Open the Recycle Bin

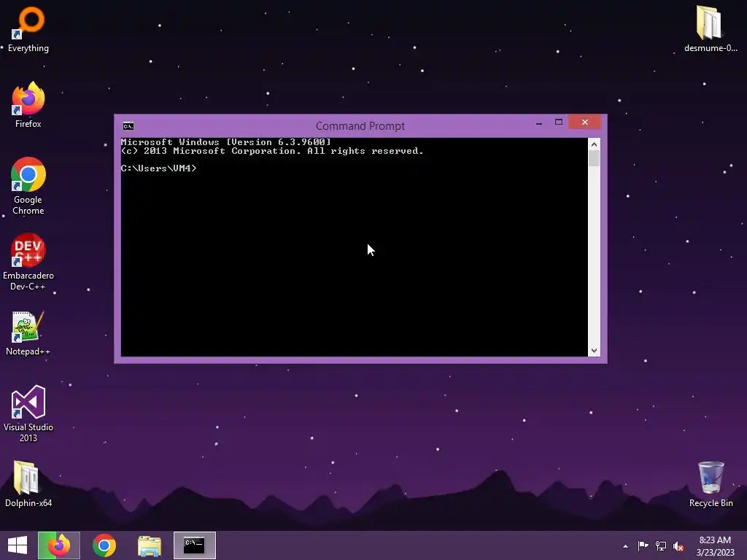(x=711, y=483)
